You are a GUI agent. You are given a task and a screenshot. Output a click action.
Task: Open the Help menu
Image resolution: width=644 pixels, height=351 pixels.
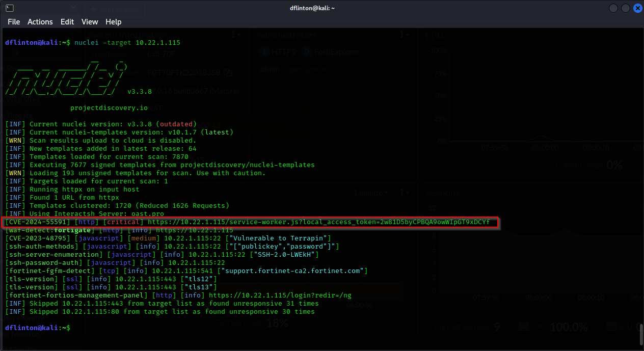(x=113, y=22)
